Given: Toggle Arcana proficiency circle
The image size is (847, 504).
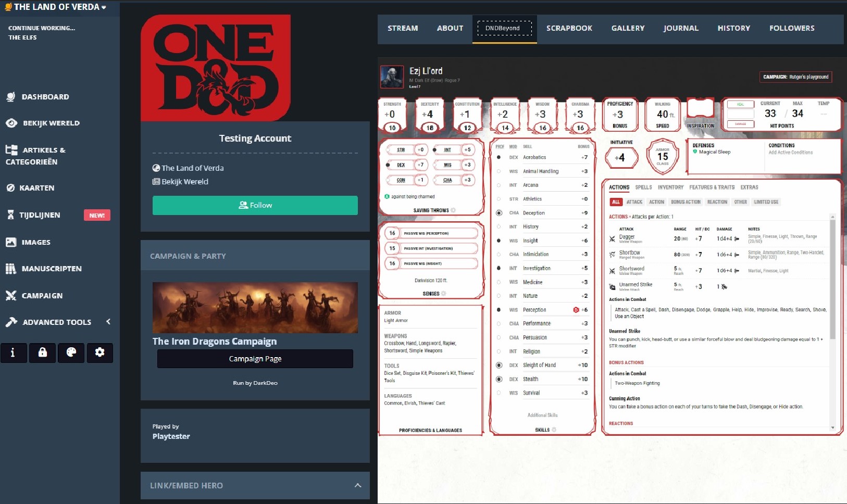Looking at the screenshot, I should 499,185.
